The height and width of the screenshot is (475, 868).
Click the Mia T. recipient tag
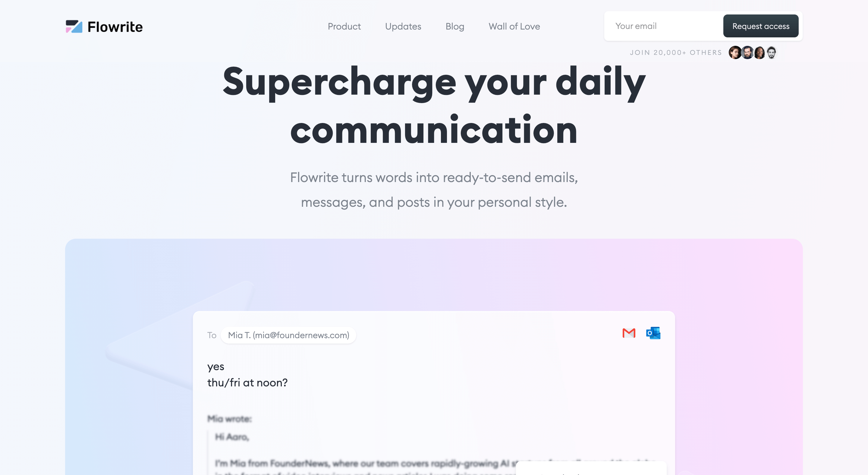pos(289,335)
